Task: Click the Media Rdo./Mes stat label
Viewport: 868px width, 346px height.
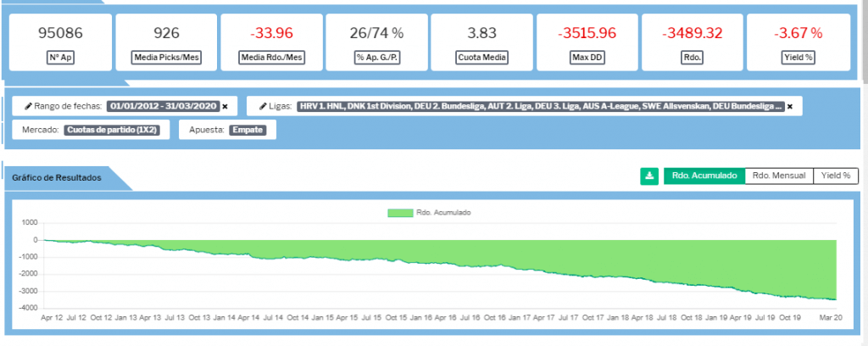Action: [x=272, y=59]
